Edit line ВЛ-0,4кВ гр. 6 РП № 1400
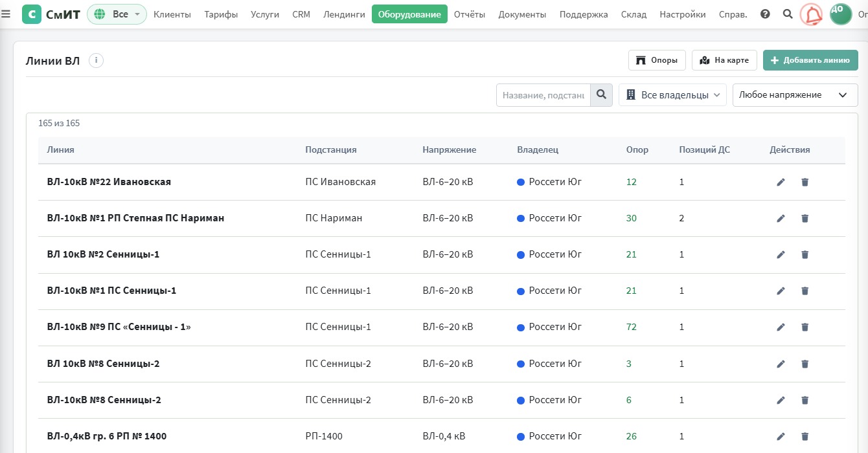This screenshot has width=868, height=453. pyautogui.click(x=781, y=437)
